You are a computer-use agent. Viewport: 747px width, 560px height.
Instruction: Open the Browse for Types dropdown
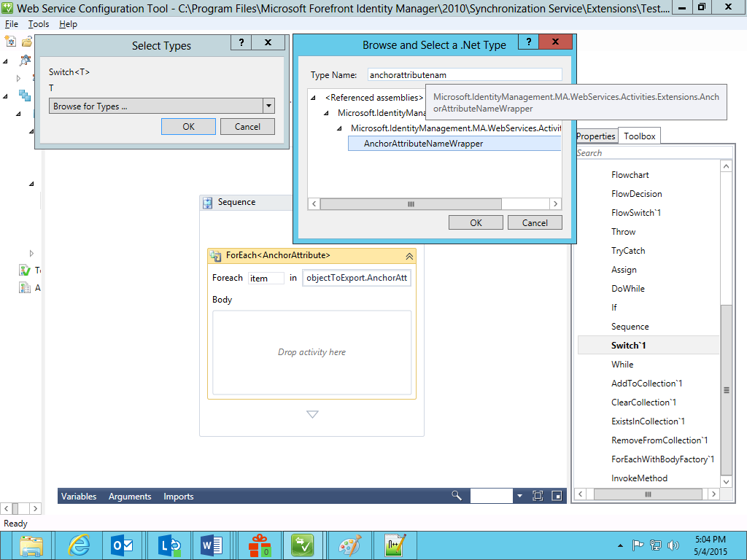(x=268, y=106)
